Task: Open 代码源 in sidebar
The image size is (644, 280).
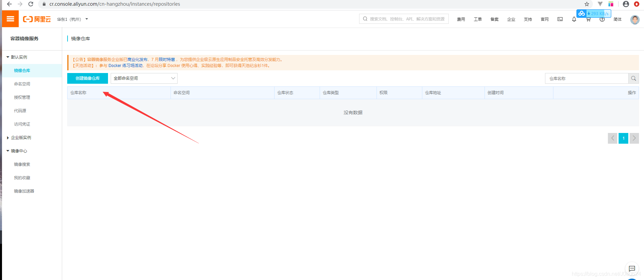Action: (20, 111)
